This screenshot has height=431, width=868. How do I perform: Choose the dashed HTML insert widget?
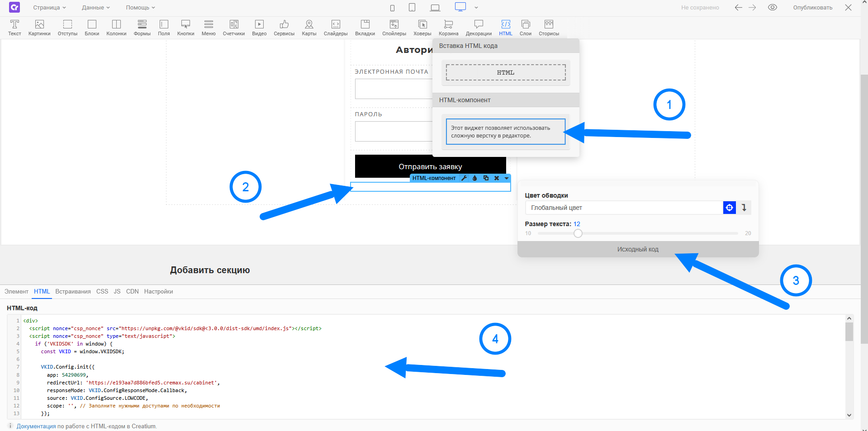point(506,72)
